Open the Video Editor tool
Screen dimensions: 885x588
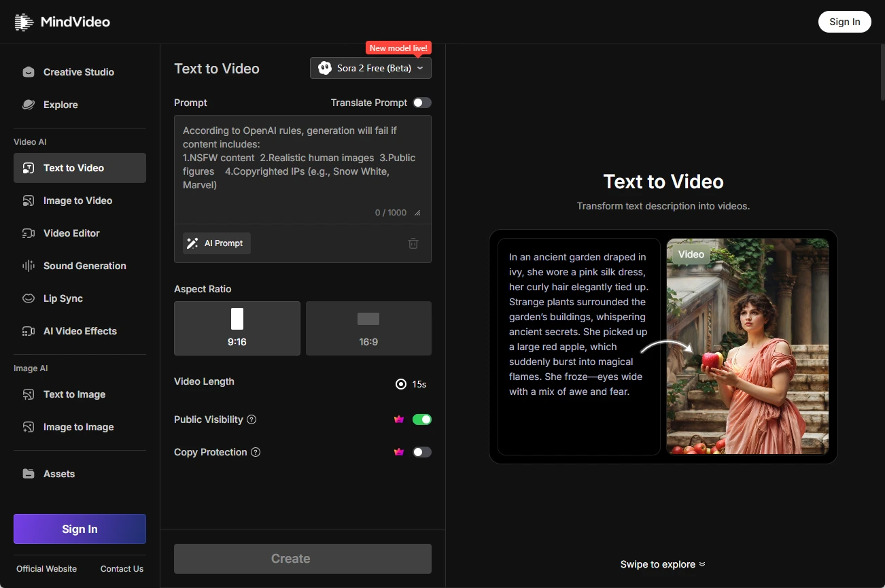coord(71,233)
